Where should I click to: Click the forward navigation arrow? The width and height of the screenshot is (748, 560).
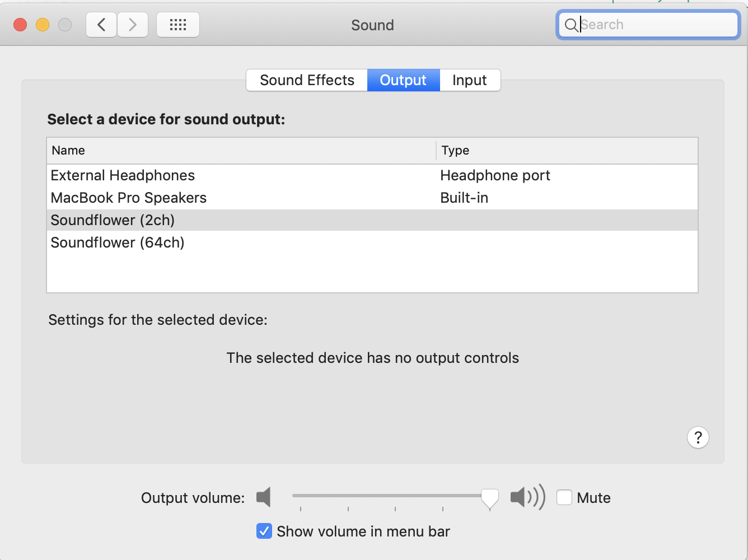click(133, 25)
